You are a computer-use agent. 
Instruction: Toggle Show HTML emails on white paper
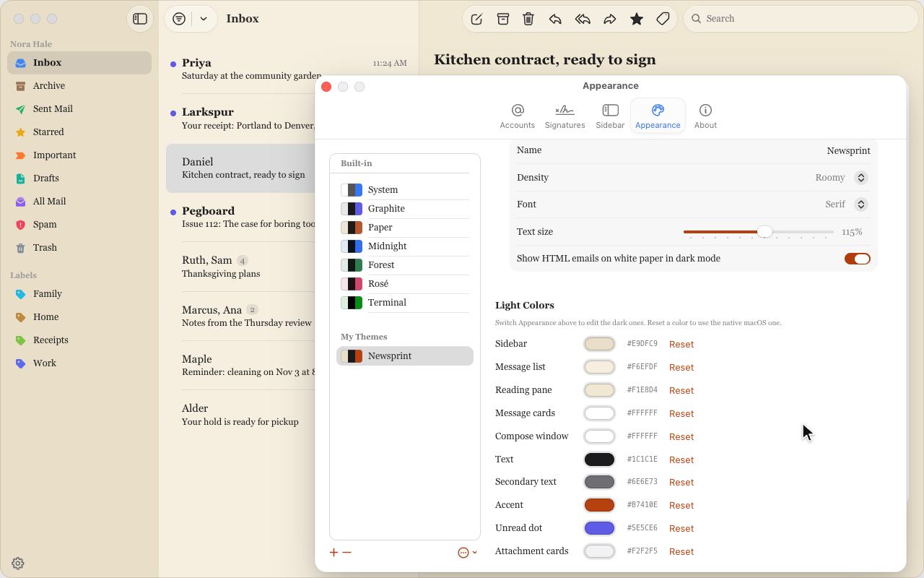[x=857, y=259]
